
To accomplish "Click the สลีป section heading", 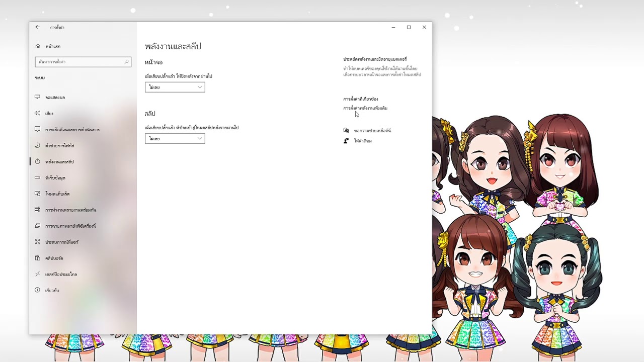I will [x=150, y=114].
